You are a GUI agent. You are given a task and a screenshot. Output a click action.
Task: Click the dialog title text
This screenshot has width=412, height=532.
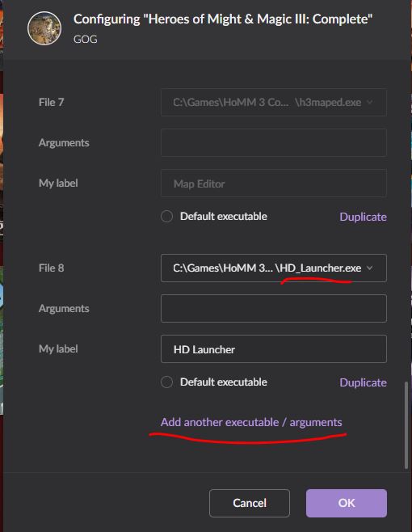223,19
